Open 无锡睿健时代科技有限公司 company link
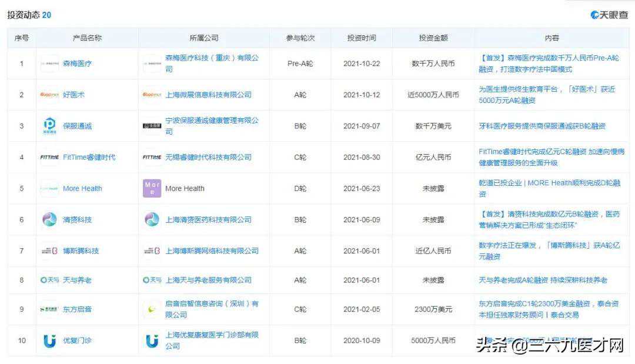The image size is (635, 364). 208,157
